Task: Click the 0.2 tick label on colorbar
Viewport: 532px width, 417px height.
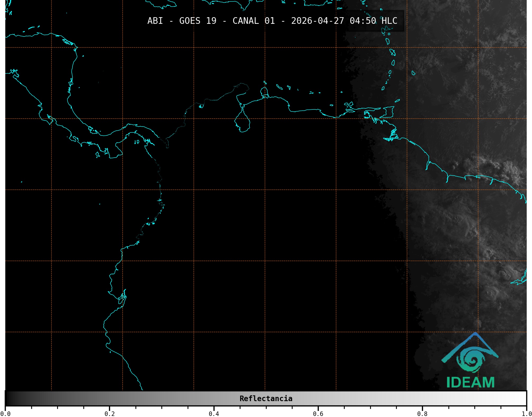Action: 110,414
